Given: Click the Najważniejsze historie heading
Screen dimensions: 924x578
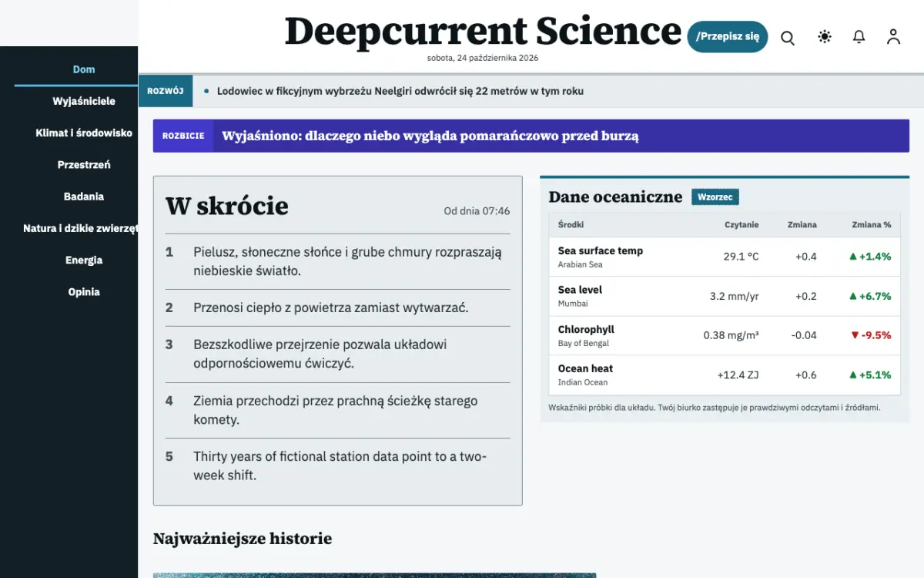Looking at the screenshot, I should (243, 539).
